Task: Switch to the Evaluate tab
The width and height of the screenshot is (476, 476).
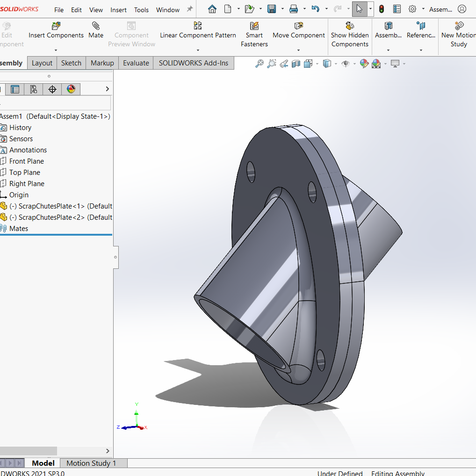Action: point(136,63)
